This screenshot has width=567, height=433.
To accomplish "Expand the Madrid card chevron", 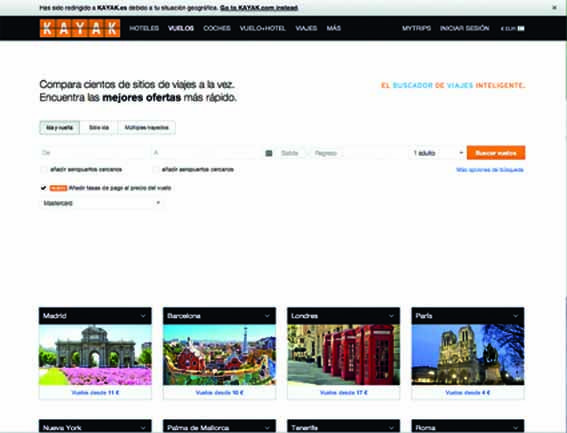I will point(143,316).
